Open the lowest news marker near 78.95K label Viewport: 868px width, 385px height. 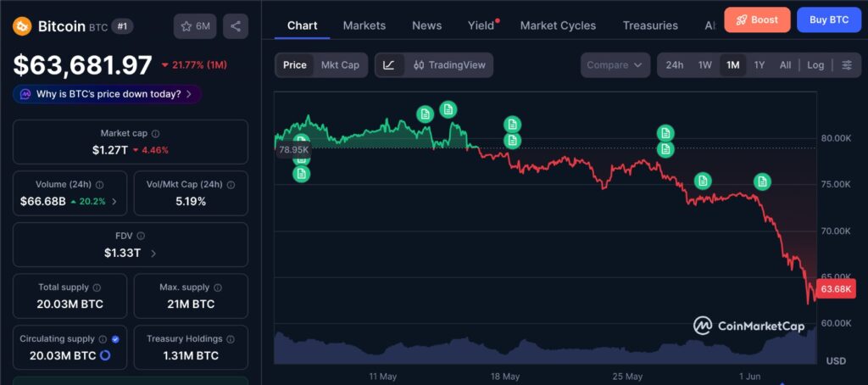[x=301, y=174]
